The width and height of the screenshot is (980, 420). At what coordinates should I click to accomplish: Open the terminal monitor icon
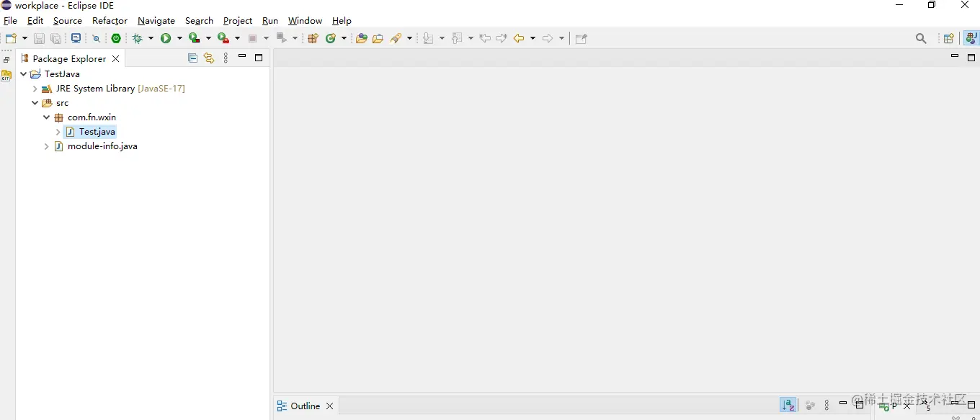click(x=76, y=38)
